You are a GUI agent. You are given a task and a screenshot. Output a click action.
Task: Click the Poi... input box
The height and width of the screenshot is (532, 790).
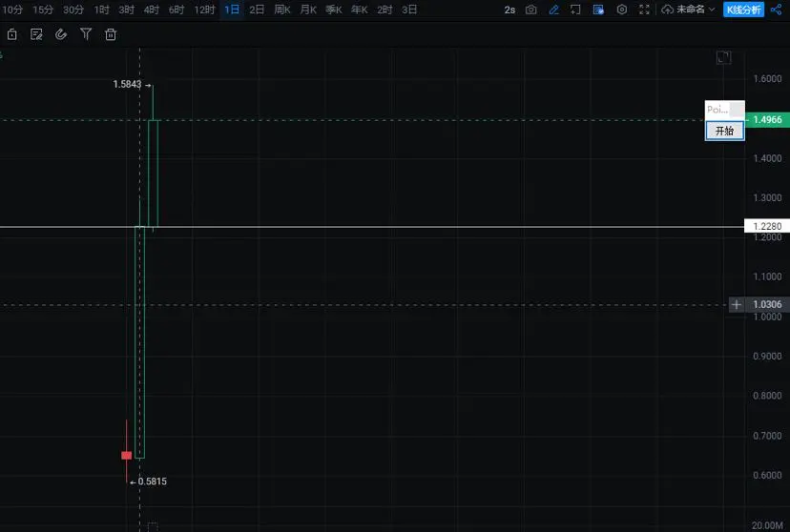coord(724,110)
